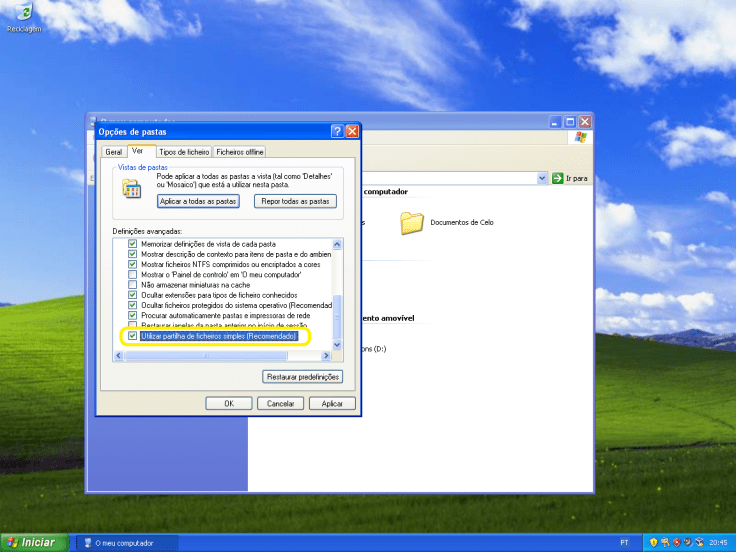Enable Não armazenar miniaturas na cache
This screenshot has height=552, width=736.
coord(133,285)
